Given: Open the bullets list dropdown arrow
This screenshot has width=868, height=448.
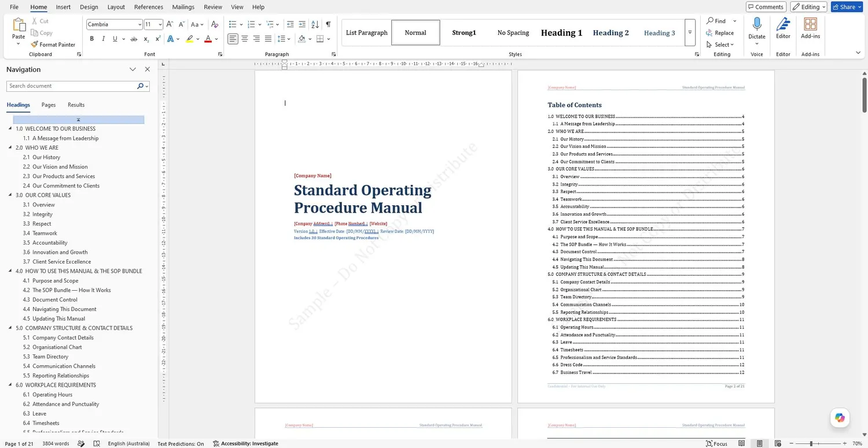Looking at the screenshot, I should tap(241, 24).
